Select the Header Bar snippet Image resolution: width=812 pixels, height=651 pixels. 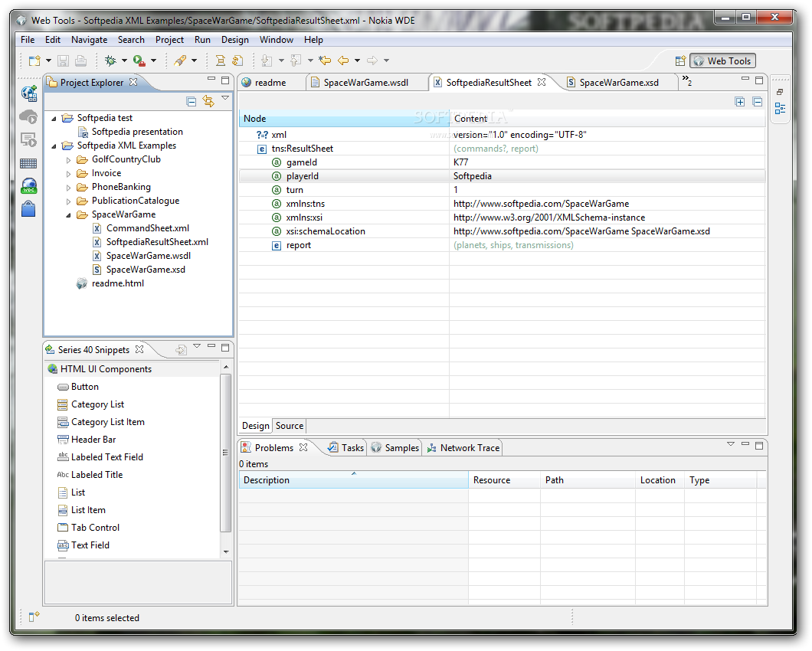point(93,440)
